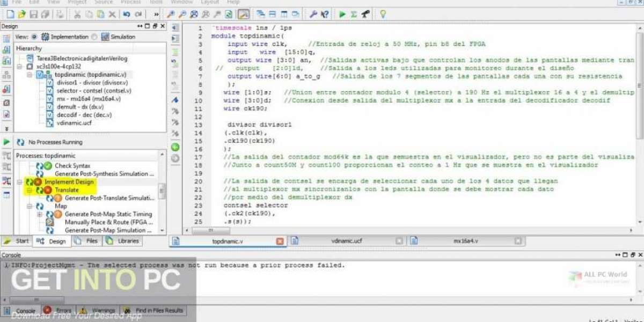Click the What's This help pointer icon

(325, 14)
